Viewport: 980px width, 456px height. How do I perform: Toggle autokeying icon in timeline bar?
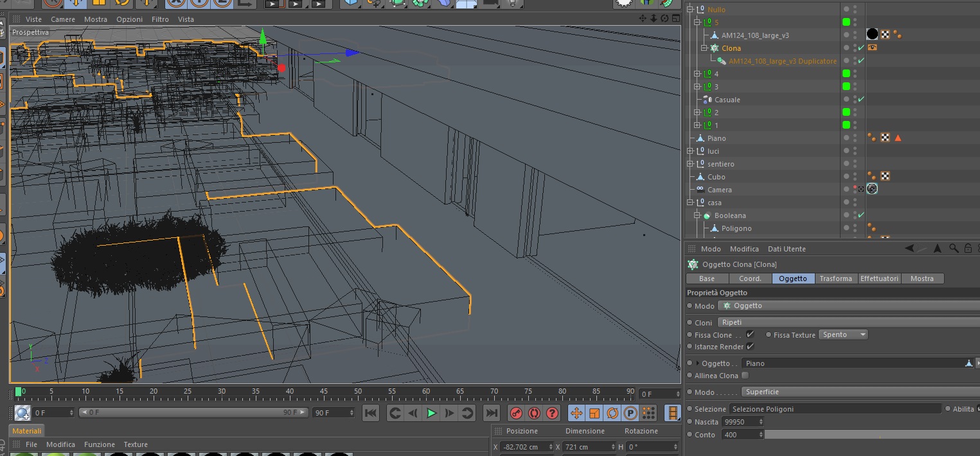(534, 413)
